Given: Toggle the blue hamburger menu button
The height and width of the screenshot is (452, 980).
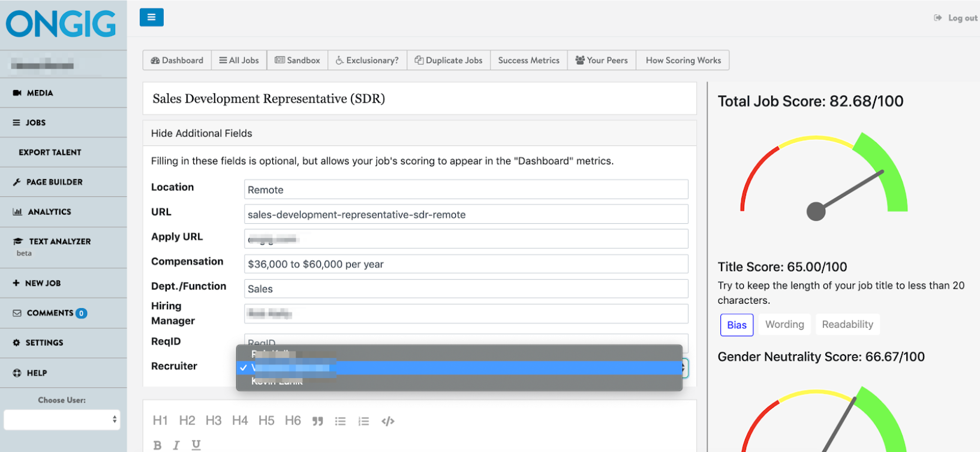Looking at the screenshot, I should point(151,17).
